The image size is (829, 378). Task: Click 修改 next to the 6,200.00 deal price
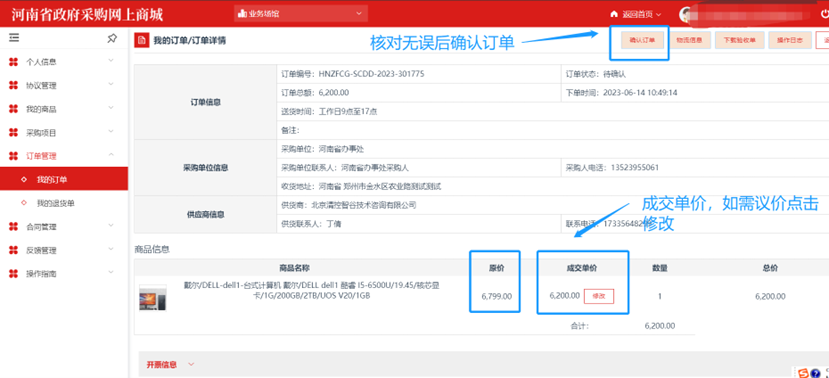(x=598, y=296)
